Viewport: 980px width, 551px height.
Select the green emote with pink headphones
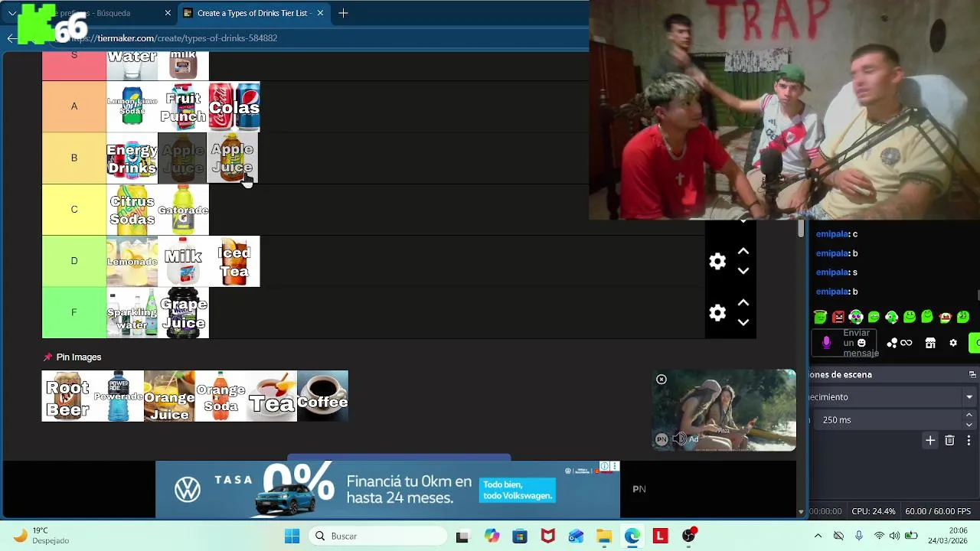(856, 317)
